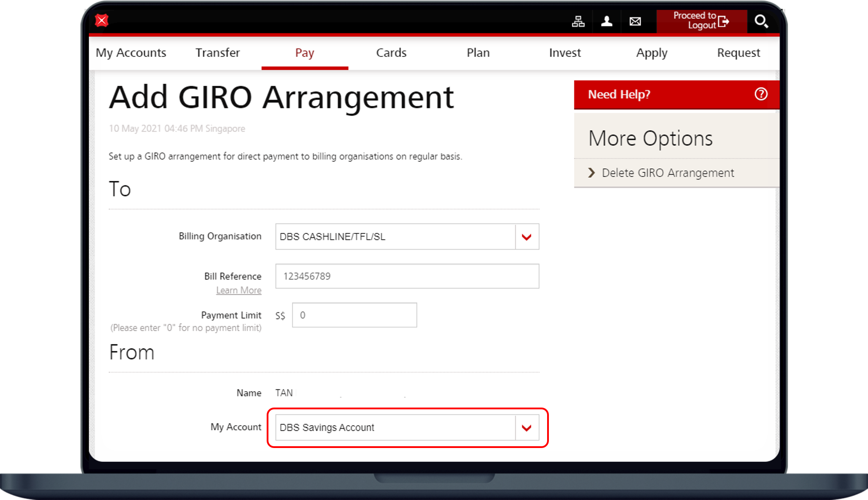
Task: Open the Learn More link
Action: [x=239, y=290]
